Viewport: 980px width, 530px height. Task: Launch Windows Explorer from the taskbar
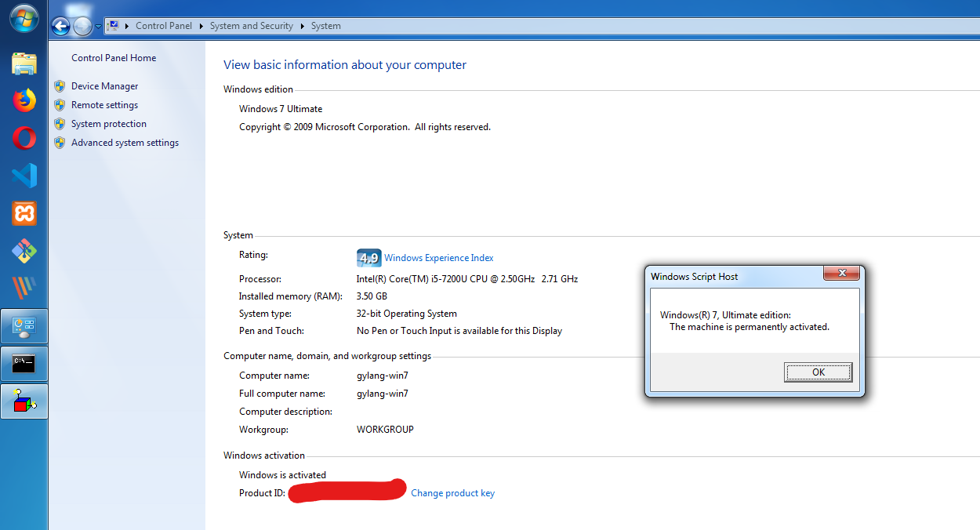point(24,63)
